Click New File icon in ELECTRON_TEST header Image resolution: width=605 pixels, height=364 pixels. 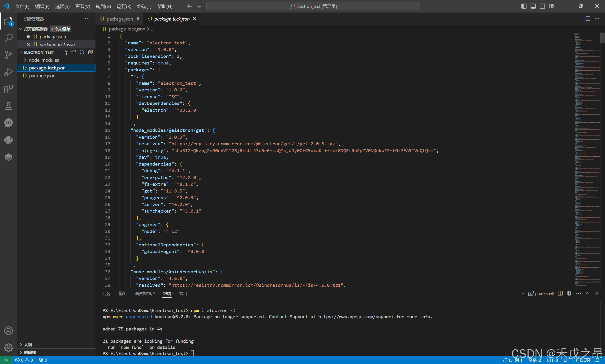pos(65,52)
